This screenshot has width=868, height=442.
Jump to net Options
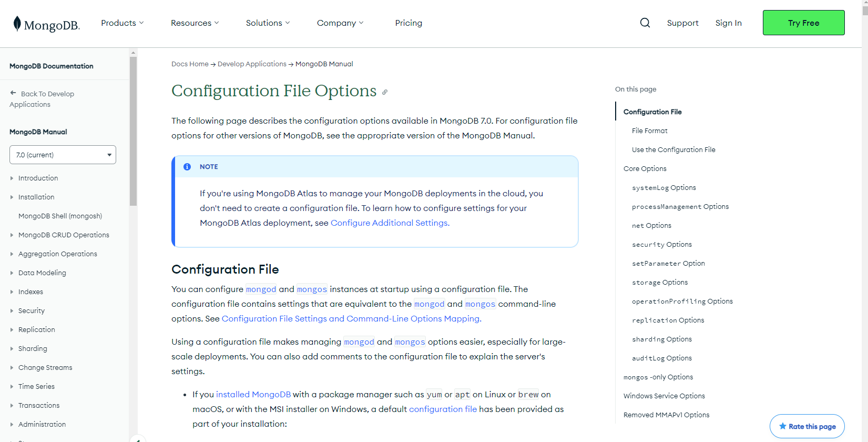click(651, 226)
